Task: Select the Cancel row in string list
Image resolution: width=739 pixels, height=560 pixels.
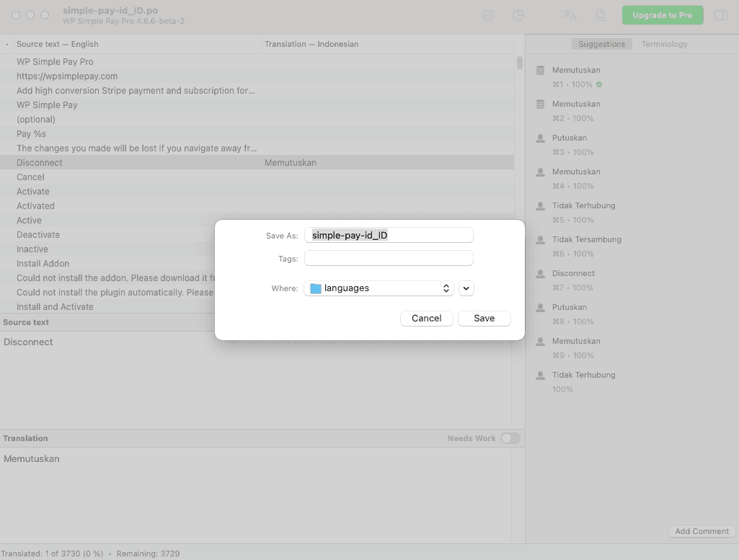Action: 257,177
